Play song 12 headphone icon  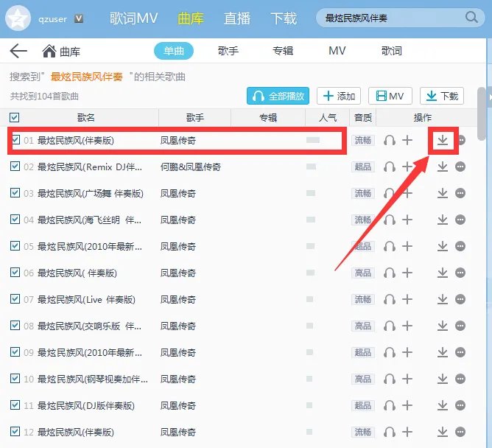(x=390, y=432)
